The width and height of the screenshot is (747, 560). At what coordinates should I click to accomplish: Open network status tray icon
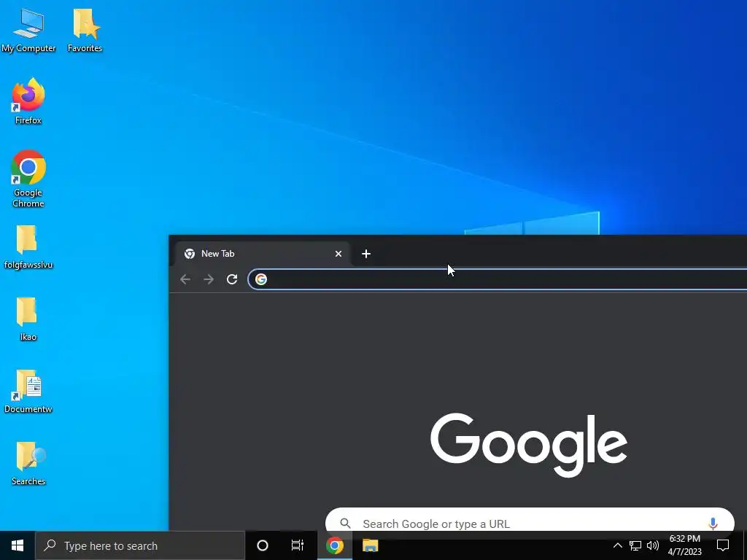click(x=635, y=545)
